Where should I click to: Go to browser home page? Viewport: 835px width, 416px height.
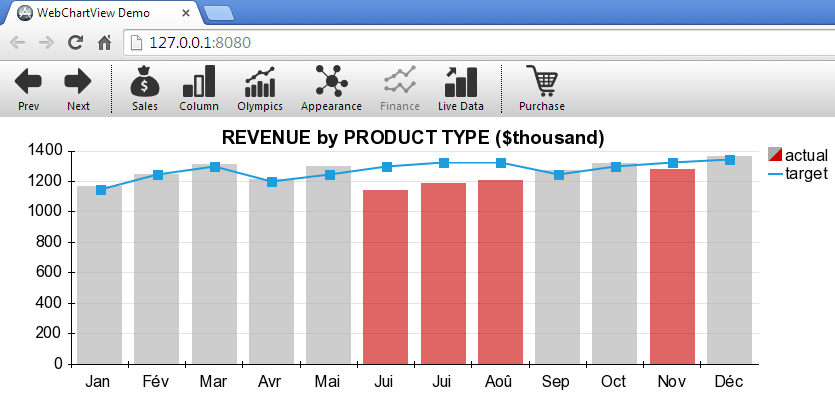pyautogui.click(x=104, y=43)
